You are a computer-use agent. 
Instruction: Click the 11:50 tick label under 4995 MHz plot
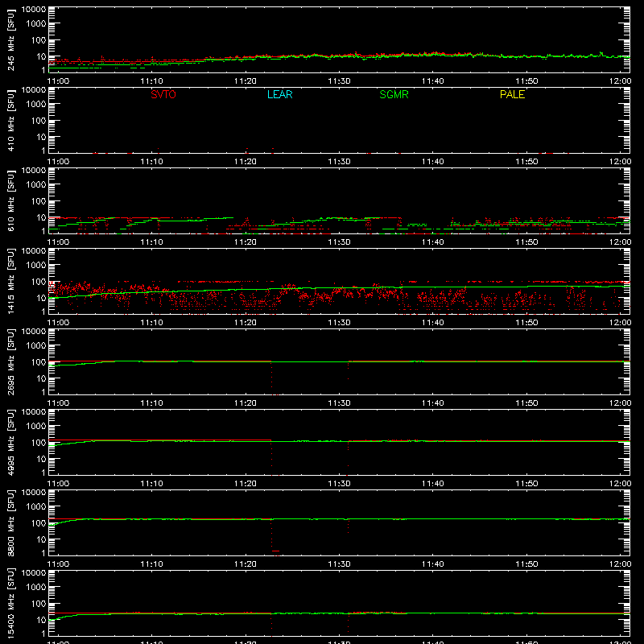point(526,484)
